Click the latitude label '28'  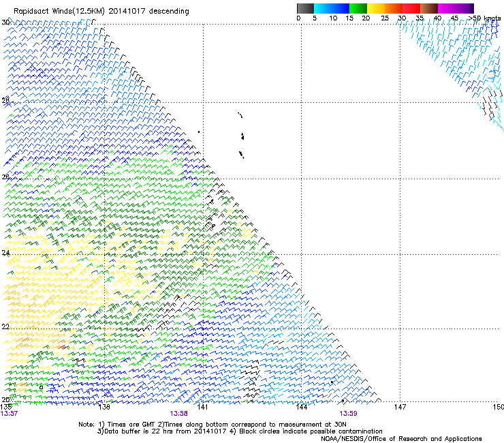click(x=5, y=100)
